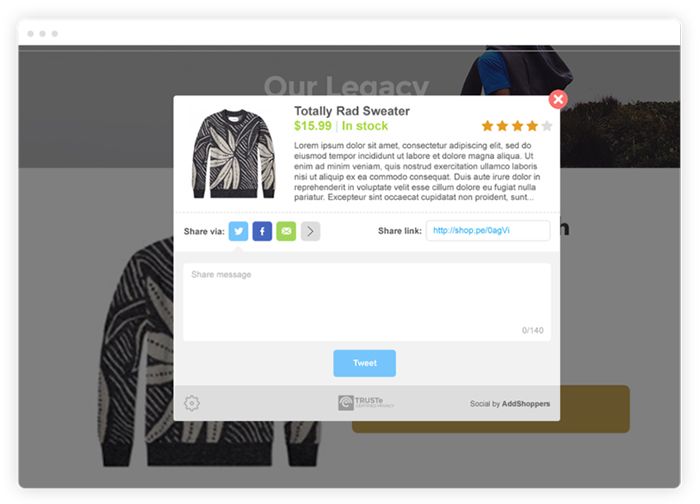This screenshot has width=700, height=504.
Task: Share via the green email icon
Action: 286,231
